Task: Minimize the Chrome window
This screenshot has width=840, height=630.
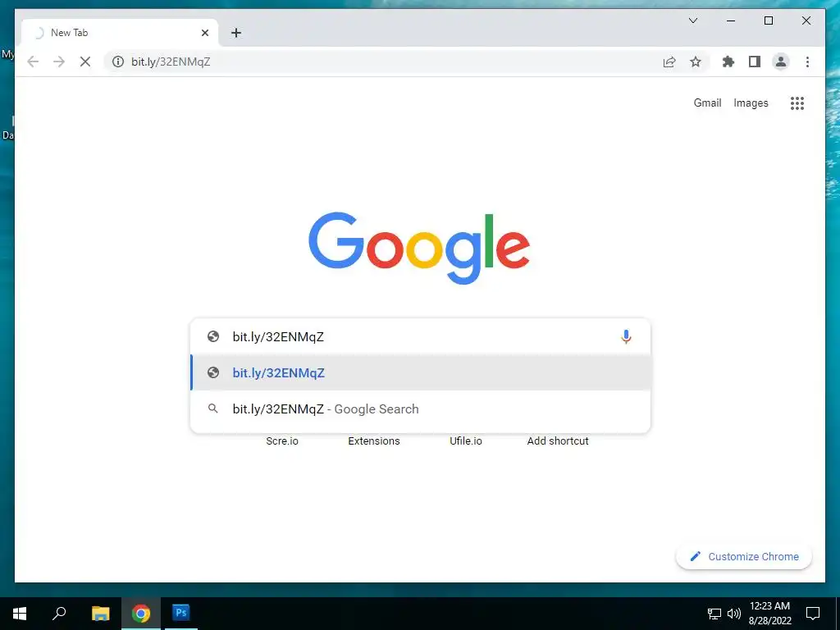Action: point(731,21)
